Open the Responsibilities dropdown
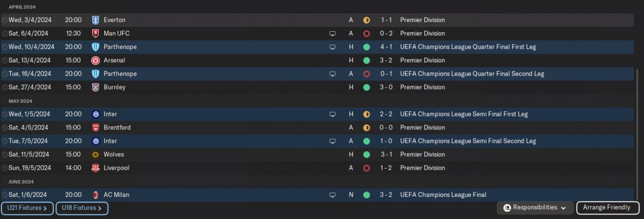Viewport: 644px width, 219px height. click(x=535, y=207)
